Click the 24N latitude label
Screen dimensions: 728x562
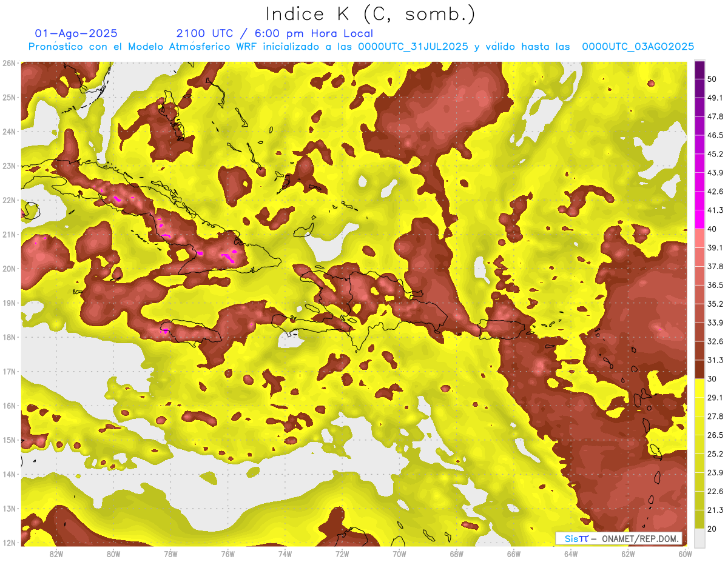(8, 132)
